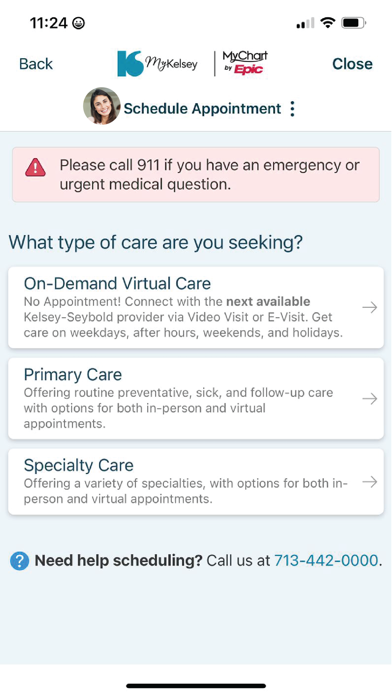392x696 pixels.
Task: Select the Primary Care title
Action: (x=73, y=375)
